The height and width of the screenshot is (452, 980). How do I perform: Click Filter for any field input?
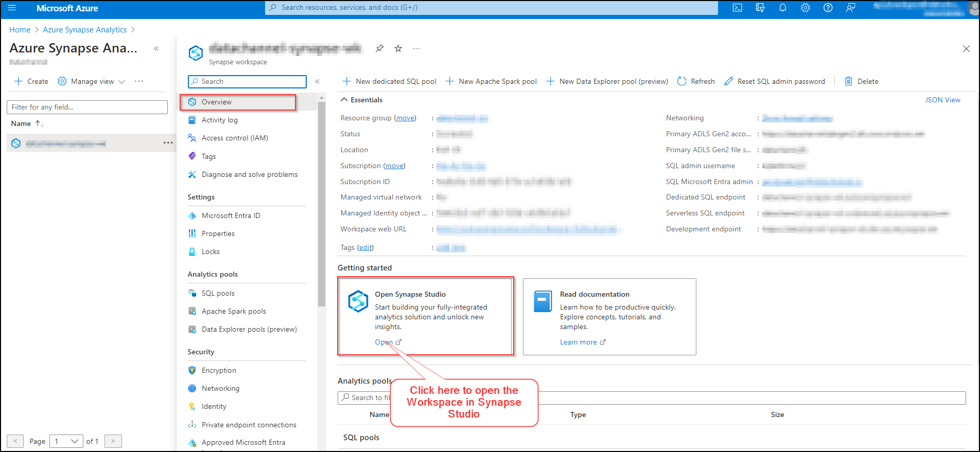tap(87, 107)
